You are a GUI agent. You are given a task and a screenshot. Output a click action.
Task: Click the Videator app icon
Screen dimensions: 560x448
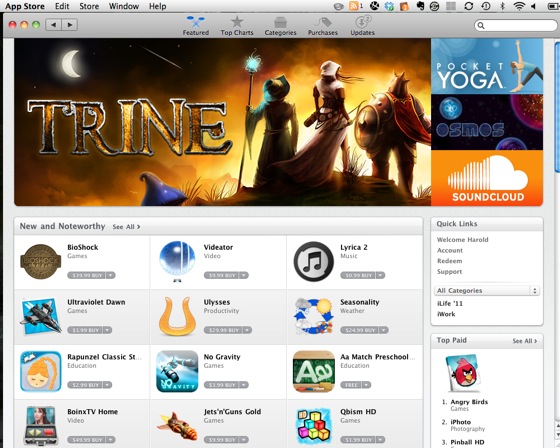coord(177,262)
